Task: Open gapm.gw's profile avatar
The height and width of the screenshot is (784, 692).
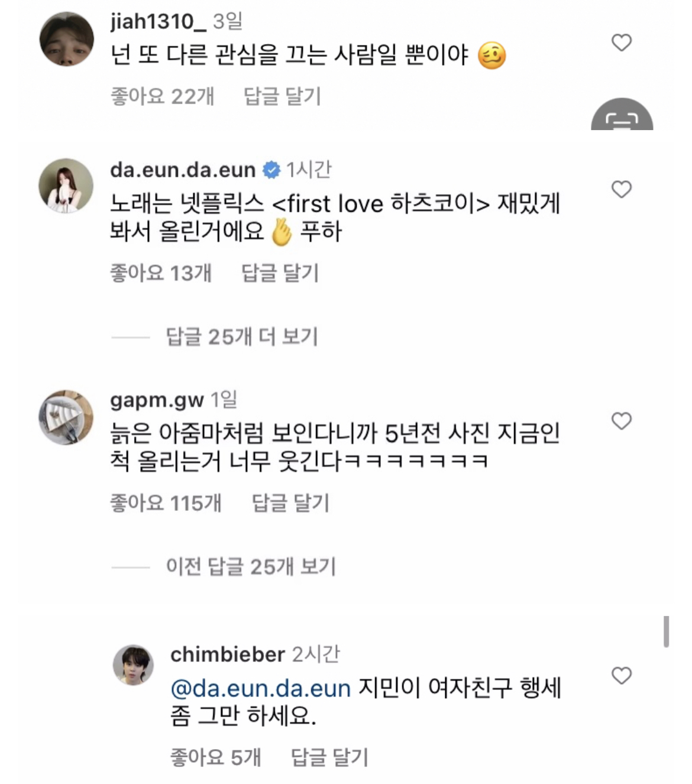Action: tap(66, 417)
